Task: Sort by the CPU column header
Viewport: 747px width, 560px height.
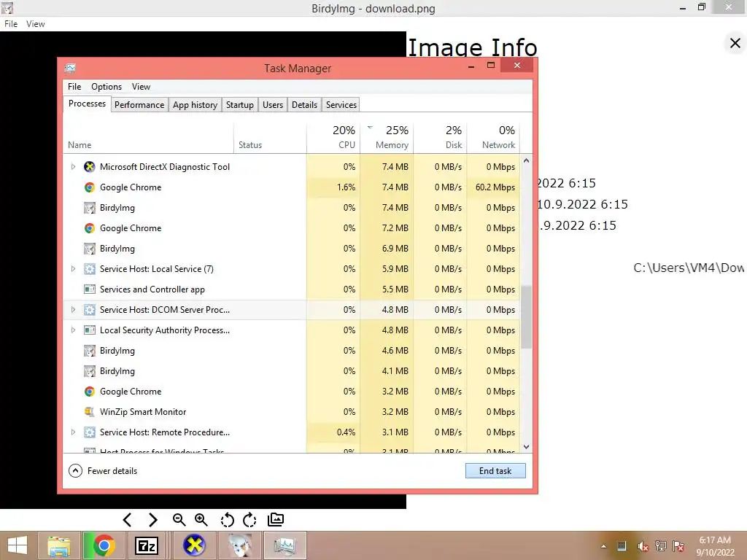Action: point(333,137)
